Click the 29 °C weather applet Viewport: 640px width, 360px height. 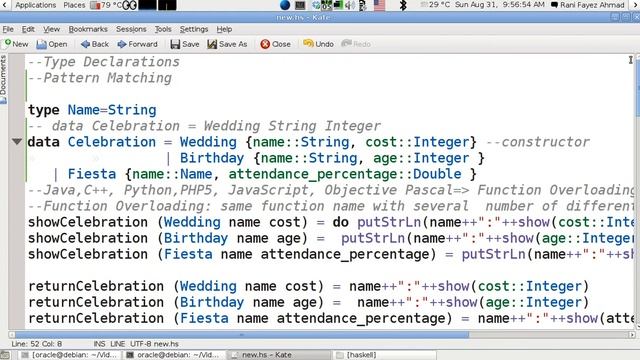coord(436,5)
